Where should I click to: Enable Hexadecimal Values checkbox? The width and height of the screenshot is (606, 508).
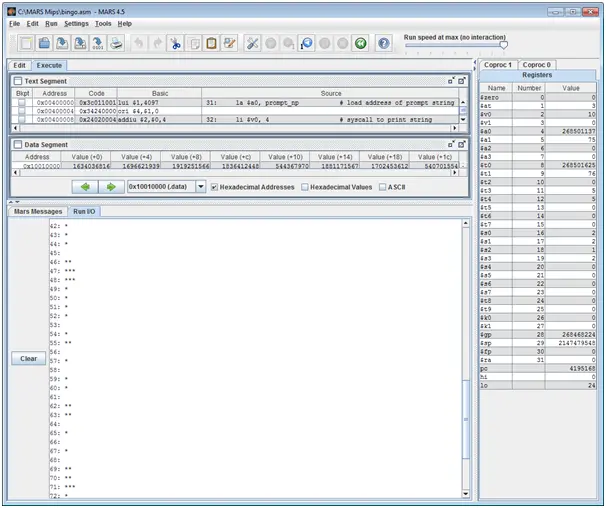tap(305, 187)
